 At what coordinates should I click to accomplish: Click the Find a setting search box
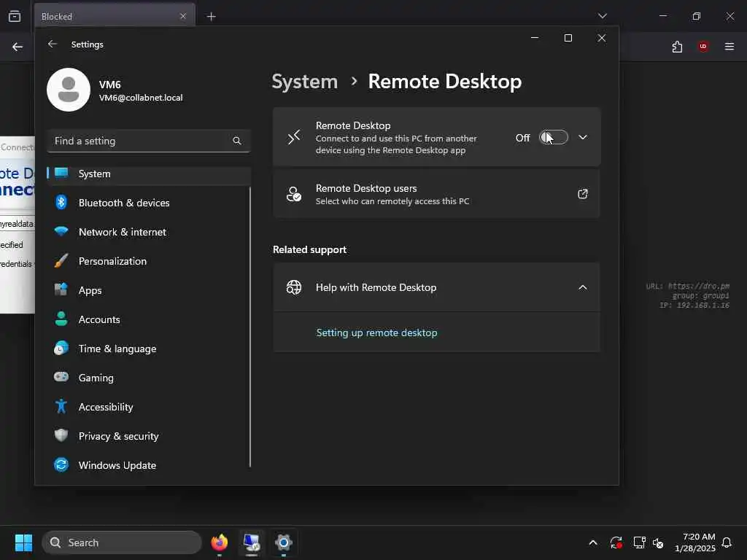[149, 141]
